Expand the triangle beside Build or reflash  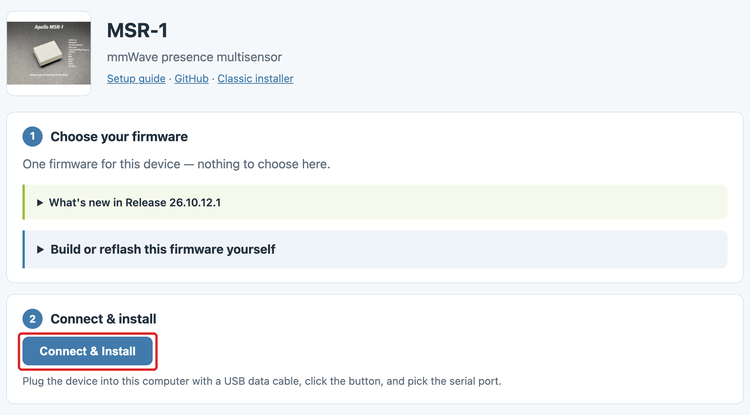(40, 250)
